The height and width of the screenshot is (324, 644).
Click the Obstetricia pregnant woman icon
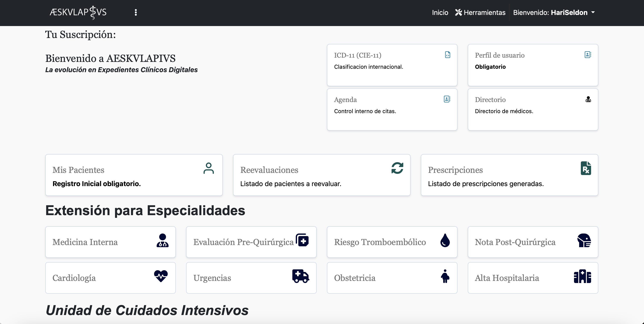point(445,276)
